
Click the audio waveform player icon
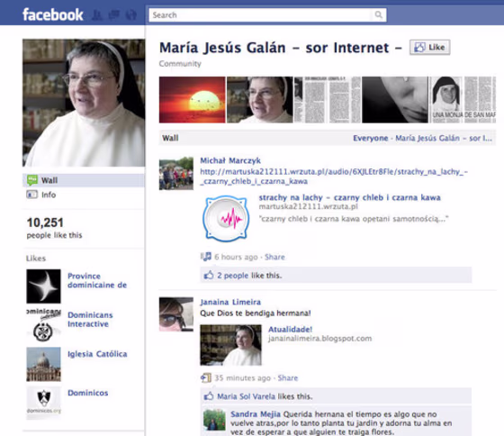click(x=226, y=219)
